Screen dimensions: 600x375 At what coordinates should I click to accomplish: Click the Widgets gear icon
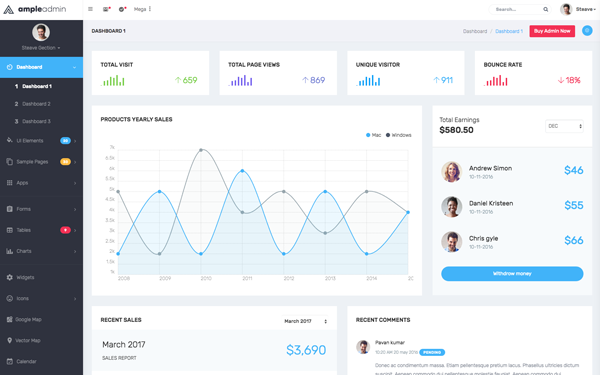click(x=10, y=277)
